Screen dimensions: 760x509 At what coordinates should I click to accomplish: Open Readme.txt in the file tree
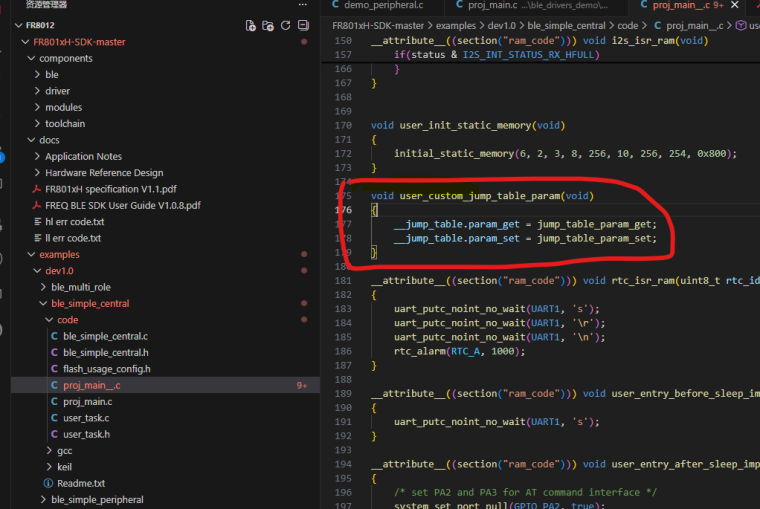(81, 483)
